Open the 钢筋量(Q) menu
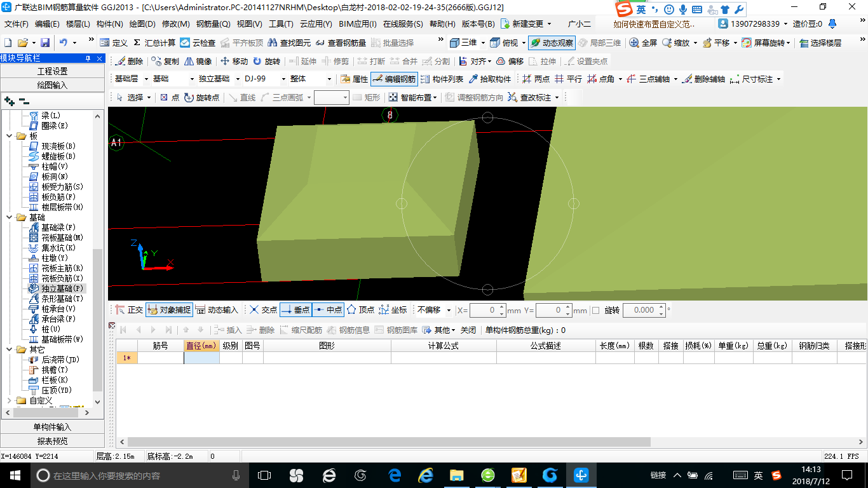The image size is (868, 488). [214, 24]
